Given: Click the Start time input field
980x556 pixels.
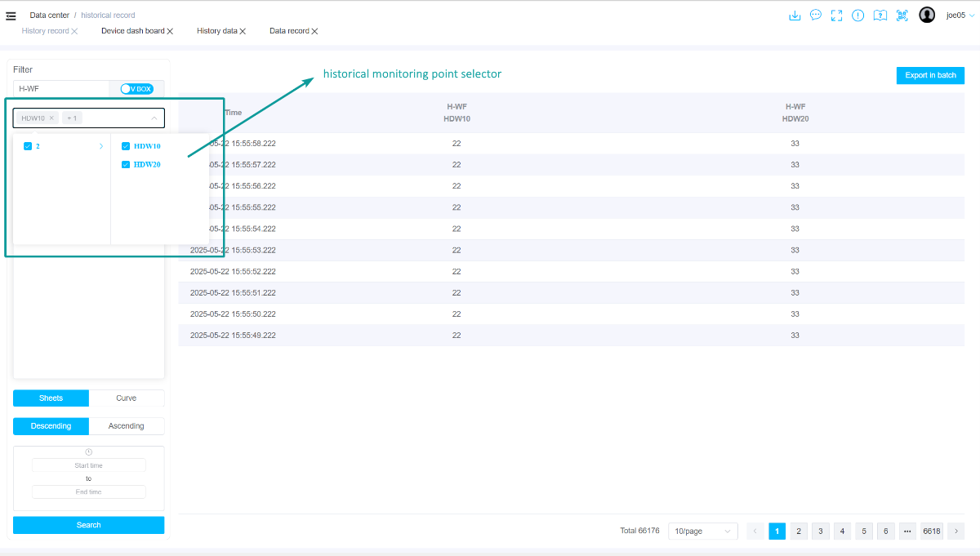Looking at the screenshot, I should point(89,465).
